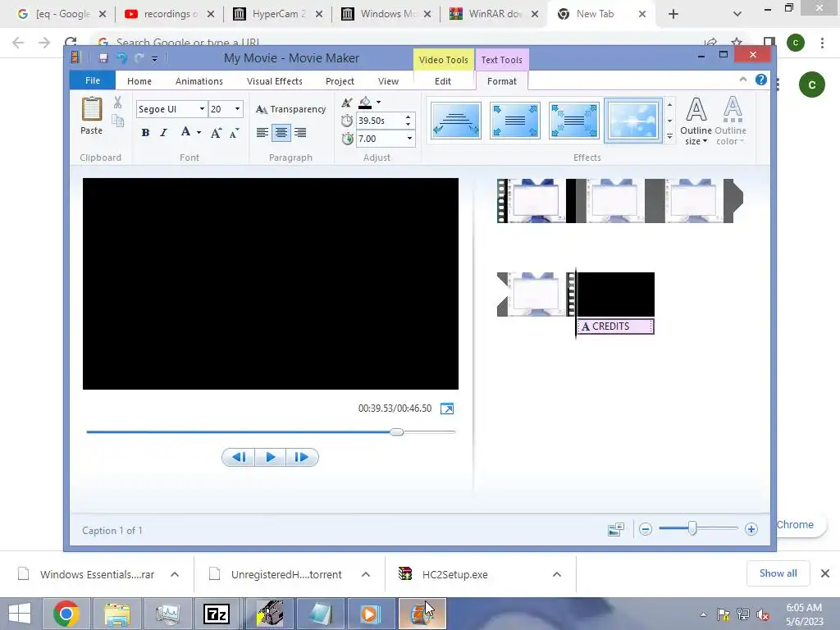Open the Outline color dropdown

point(730,121)
